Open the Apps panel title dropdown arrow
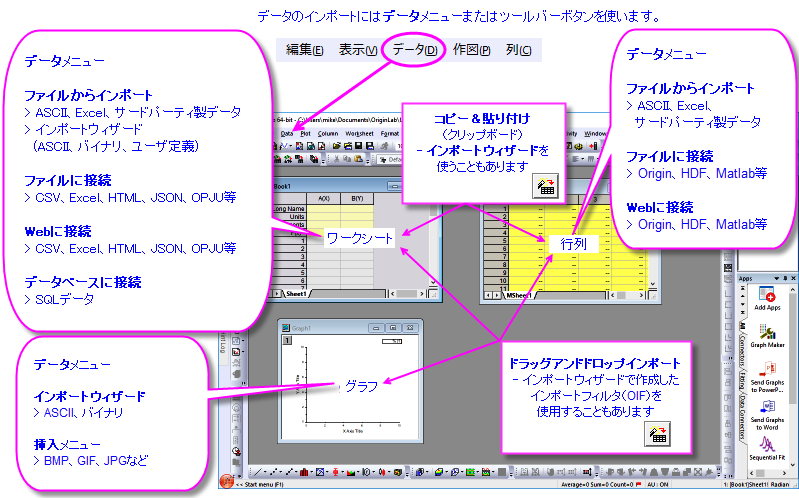 tap(777, 278)
